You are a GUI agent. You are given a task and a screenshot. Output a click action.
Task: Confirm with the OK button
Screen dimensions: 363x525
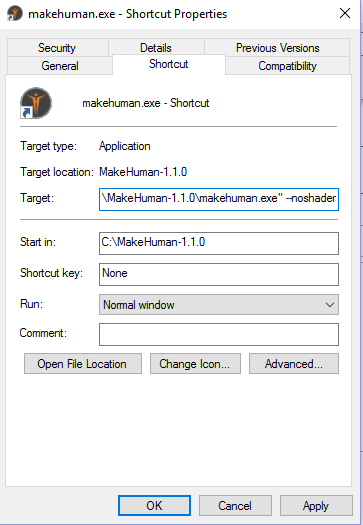(154, 506)
